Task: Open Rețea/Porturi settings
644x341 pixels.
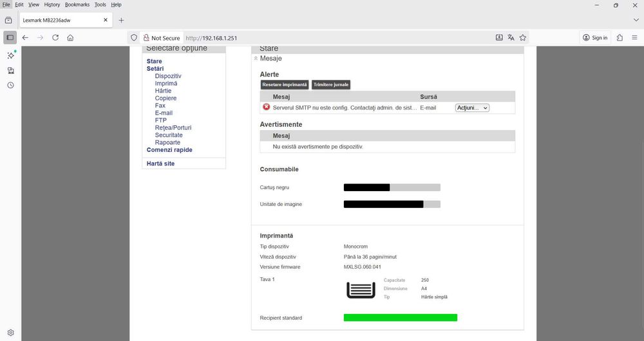Action: click(173, 127)
